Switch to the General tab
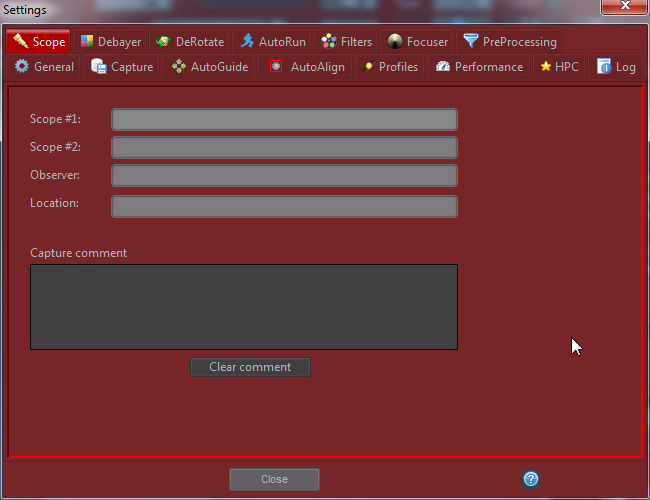This screenshot has height=500, width=650. [44, 67]
